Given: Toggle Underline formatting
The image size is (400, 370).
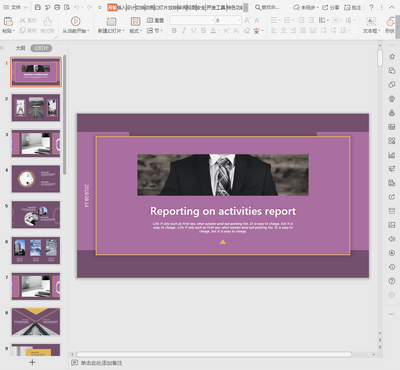Looking at the screenshot, I should [x=194, y=31].
